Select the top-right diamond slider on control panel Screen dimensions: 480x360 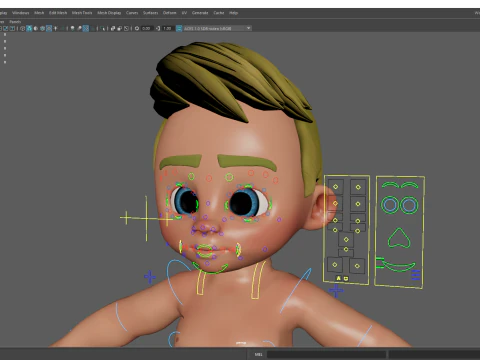[358, 187]
